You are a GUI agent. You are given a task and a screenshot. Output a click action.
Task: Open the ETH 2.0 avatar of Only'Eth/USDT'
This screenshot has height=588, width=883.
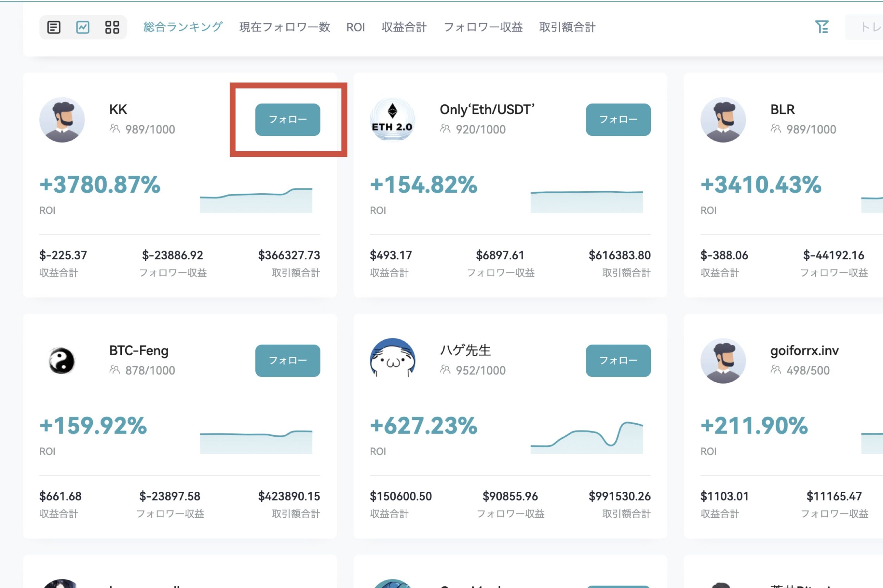(x=393, y=119)
